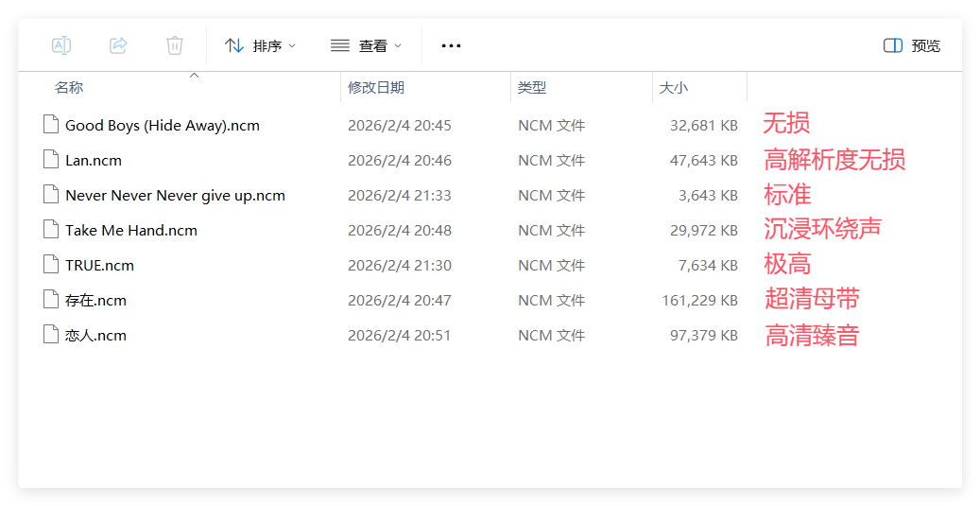Viewport: 980px width, 506px height.
Task: Select the file TRUE.ncm
Action: 99,265
